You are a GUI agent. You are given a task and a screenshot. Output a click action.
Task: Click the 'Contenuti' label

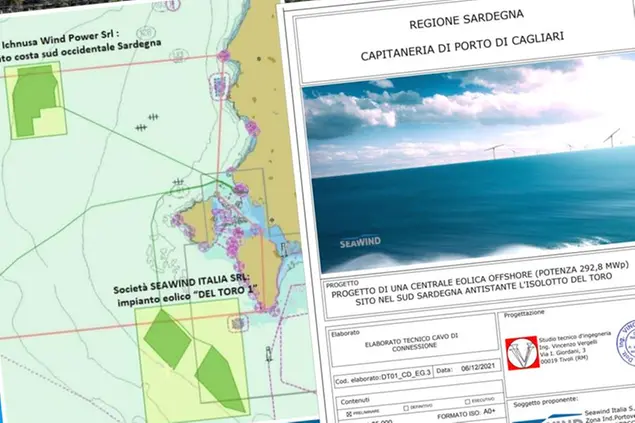[355, 401]
